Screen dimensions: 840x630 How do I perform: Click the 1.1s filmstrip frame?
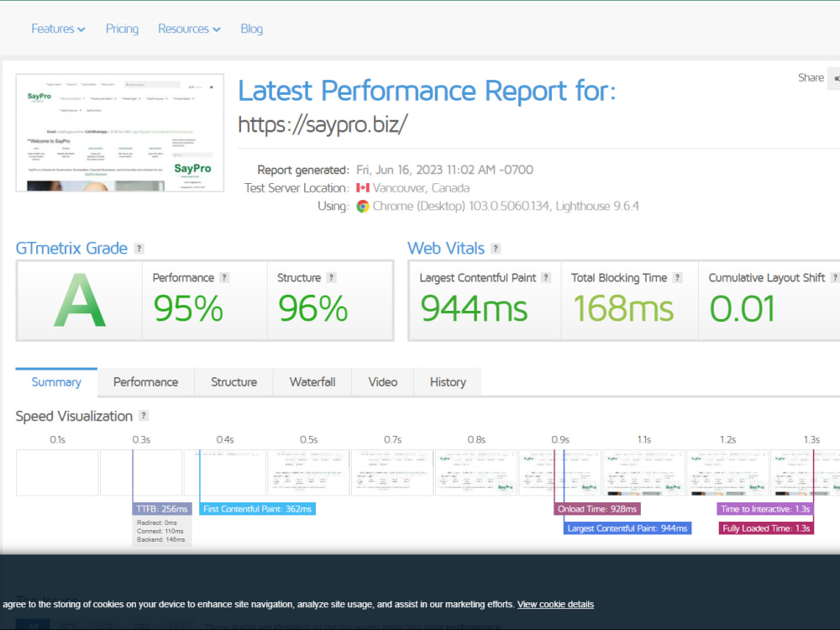pyautogui.click(x=644, y=472)
